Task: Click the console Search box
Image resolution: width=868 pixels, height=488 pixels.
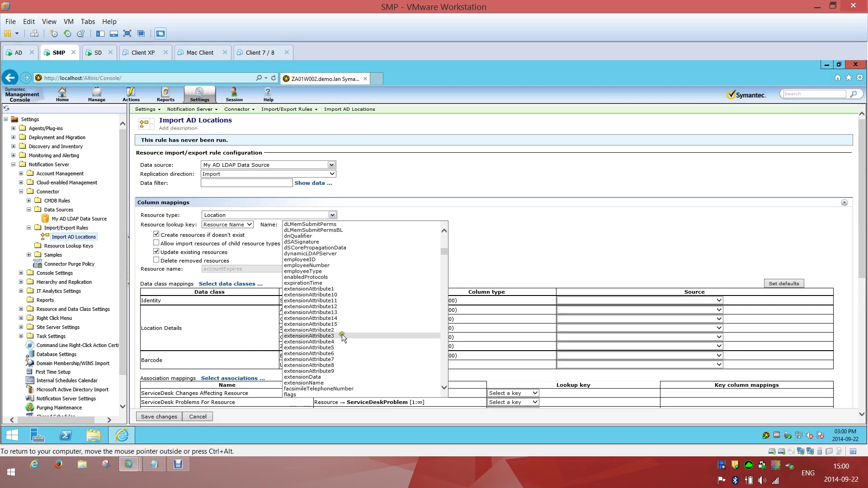Action: coord(815,94)
